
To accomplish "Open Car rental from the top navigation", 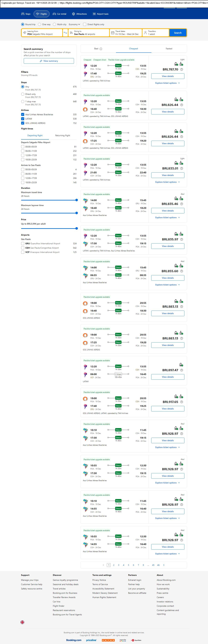I will 60,14.
